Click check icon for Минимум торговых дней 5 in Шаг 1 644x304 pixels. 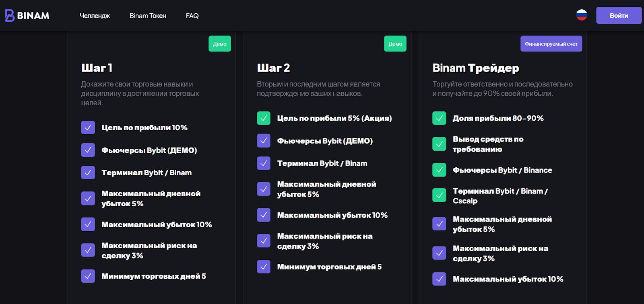[x=88, y=276]
